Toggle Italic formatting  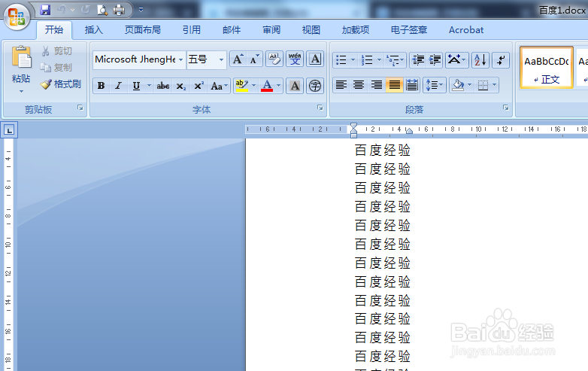tap(118, 86)
